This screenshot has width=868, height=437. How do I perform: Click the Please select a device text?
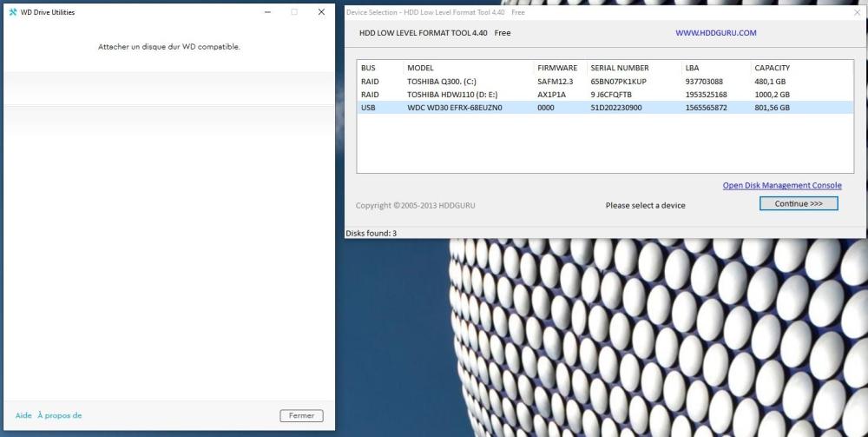pos(646,206)
